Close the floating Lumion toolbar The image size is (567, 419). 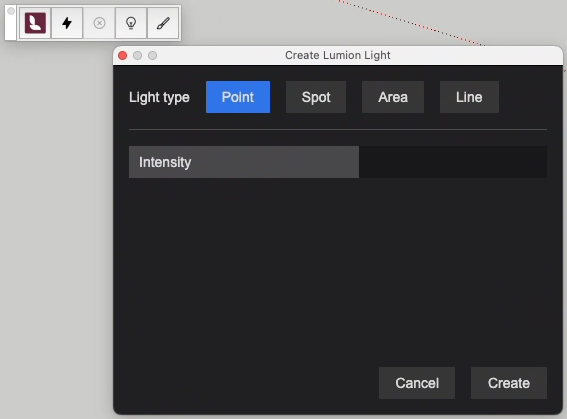[11, 11]
